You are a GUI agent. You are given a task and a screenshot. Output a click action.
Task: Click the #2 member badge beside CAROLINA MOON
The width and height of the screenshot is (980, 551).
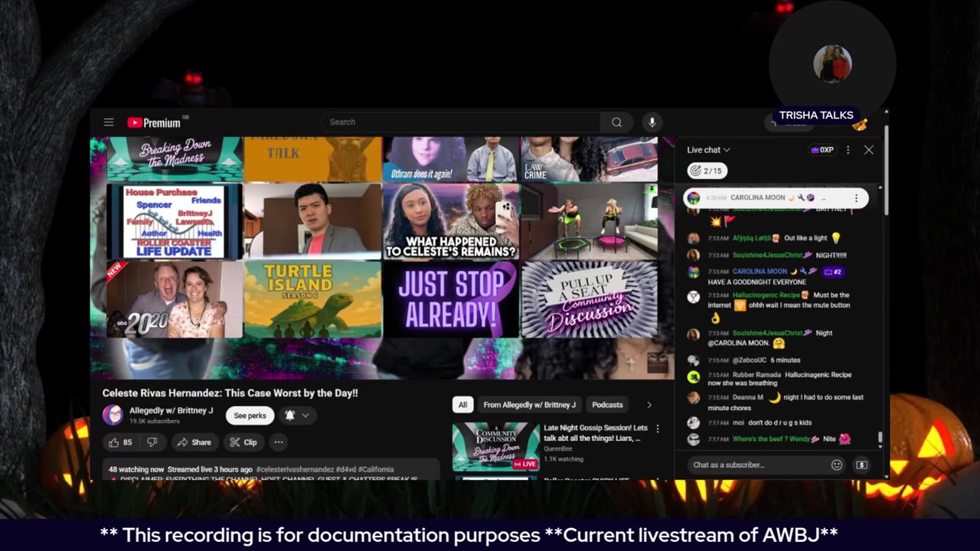832,271
